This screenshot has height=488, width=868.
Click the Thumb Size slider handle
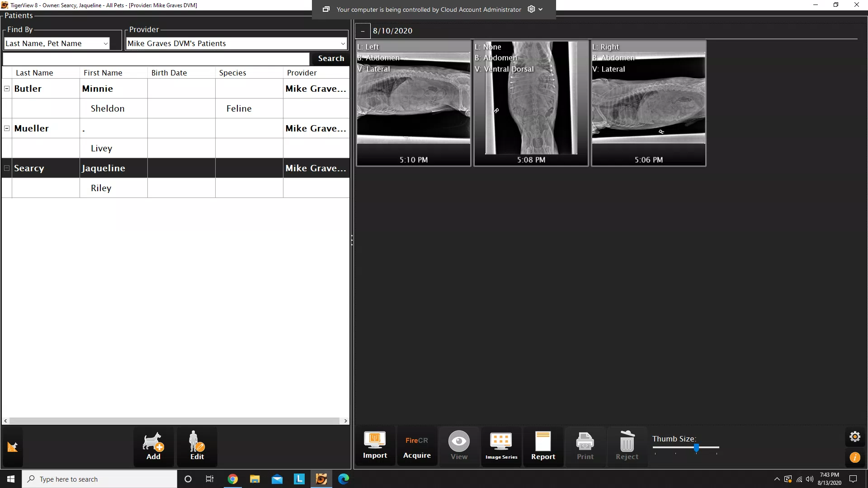point(696,447)
